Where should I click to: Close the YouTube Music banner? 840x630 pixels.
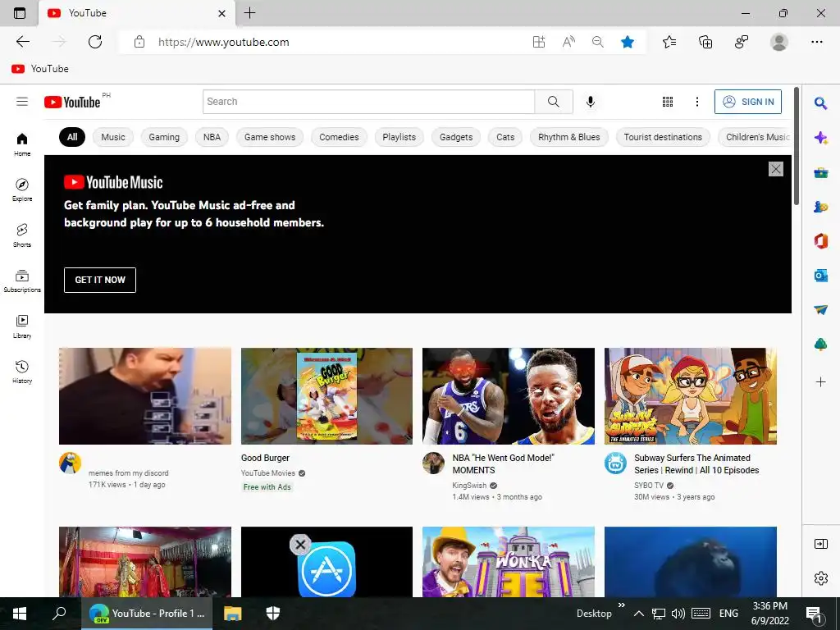(776, 169)
